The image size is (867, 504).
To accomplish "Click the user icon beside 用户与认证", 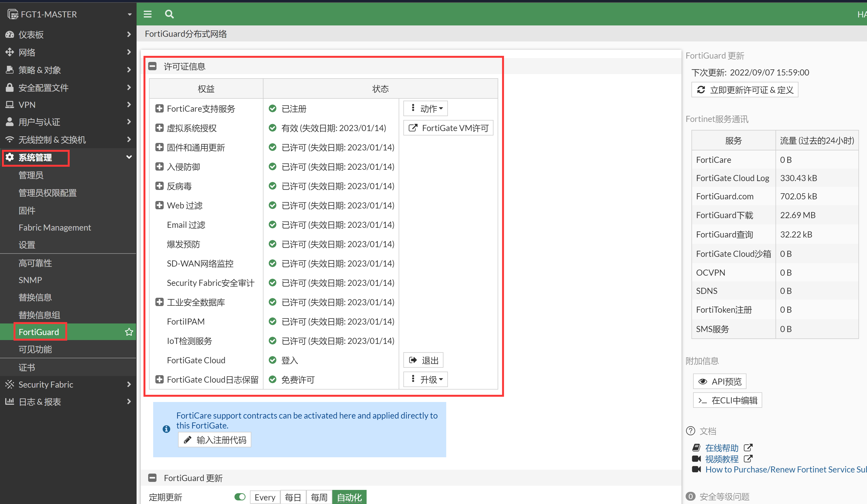I will point(10,122).
